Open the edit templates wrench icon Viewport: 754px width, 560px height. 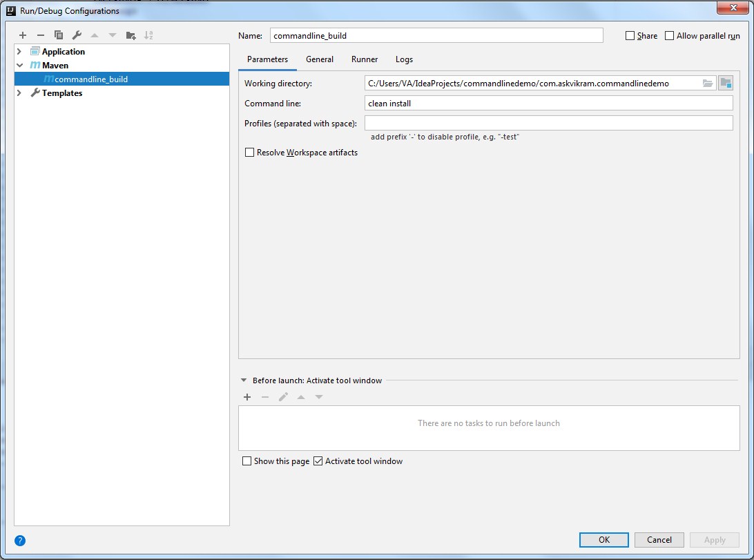pyautogui.click(x=77, y=35)
